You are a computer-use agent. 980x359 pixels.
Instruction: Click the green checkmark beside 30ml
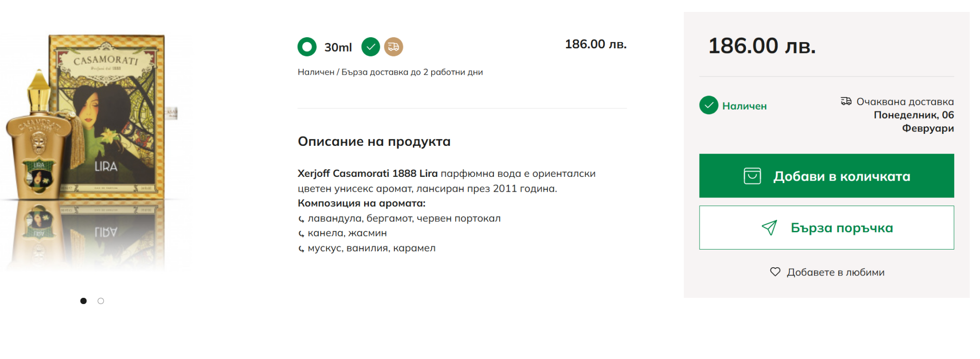coord(370,47)
